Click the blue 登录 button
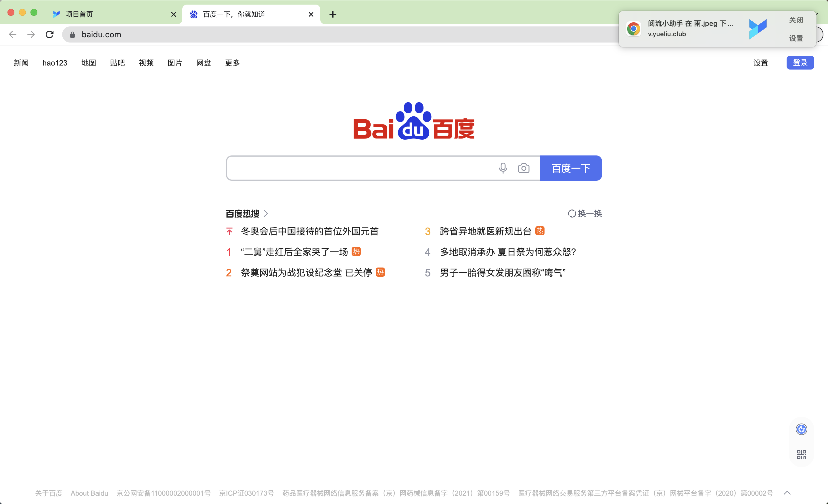 (800, 62)
